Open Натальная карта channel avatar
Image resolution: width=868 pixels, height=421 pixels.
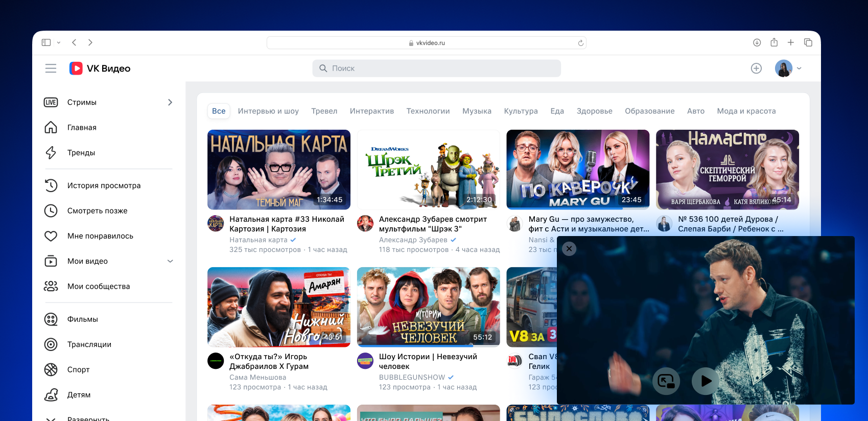point(216,223)
